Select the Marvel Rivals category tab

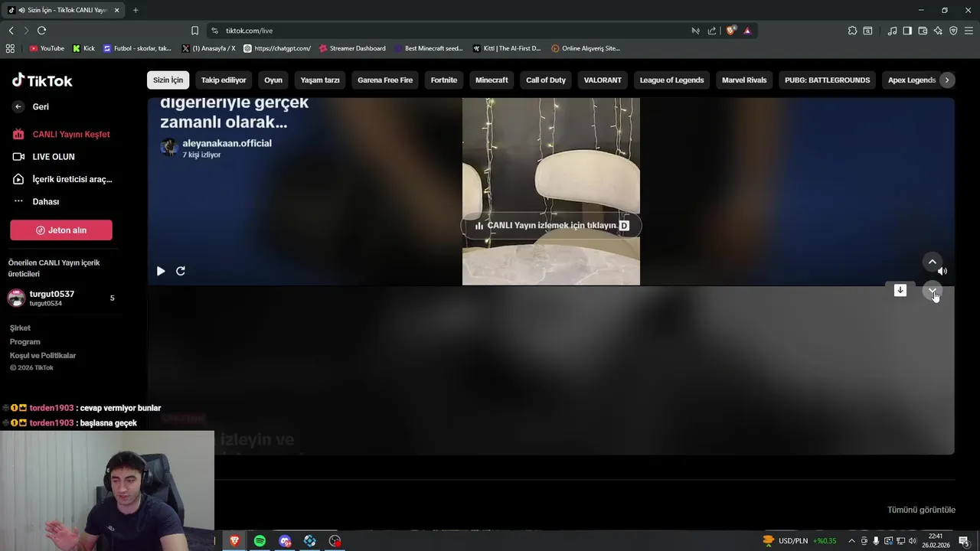click(744, 80)
